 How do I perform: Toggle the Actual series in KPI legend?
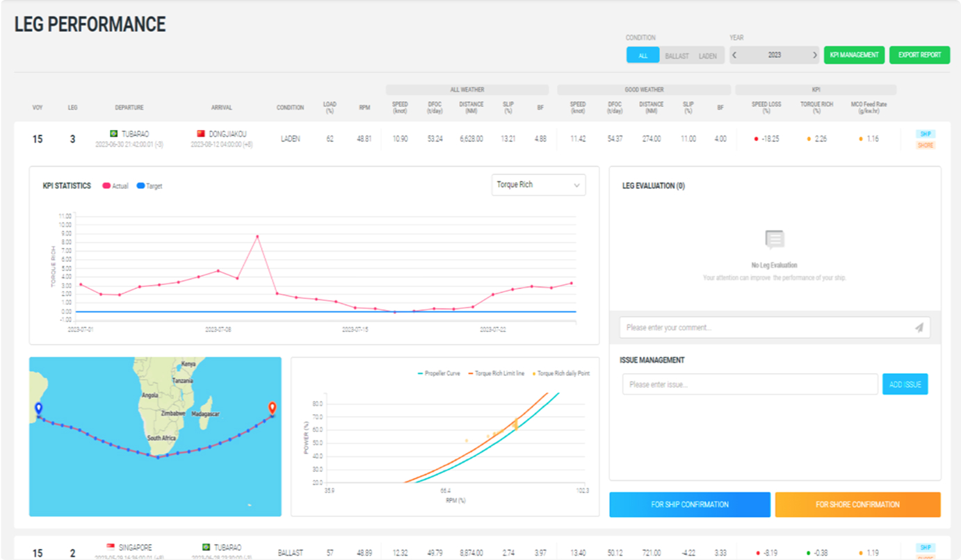115,186
